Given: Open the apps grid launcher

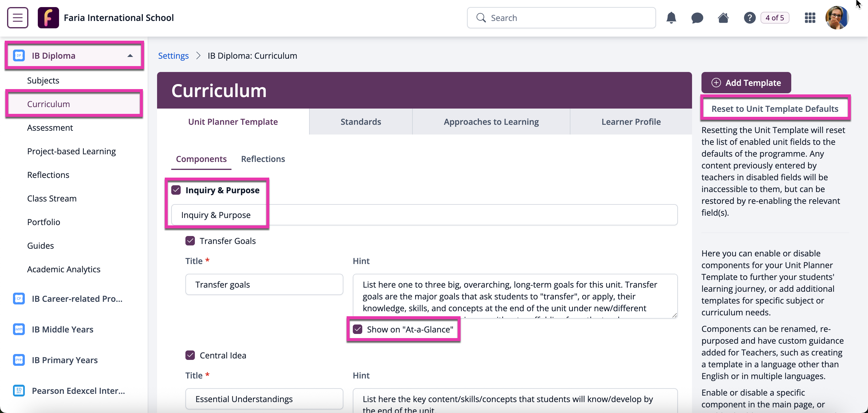Looking at the screenshot, I should click(x=810, y=17).
